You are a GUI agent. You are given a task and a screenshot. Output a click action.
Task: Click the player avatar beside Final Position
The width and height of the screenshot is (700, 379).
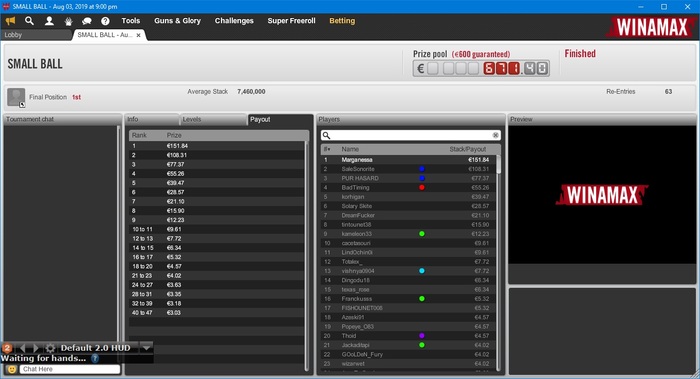(x=16, y=97)
